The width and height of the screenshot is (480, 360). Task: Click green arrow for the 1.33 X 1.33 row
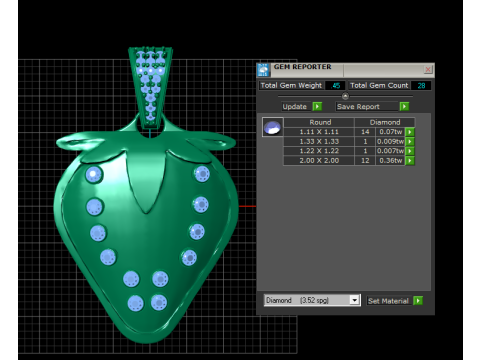(410, 142)
